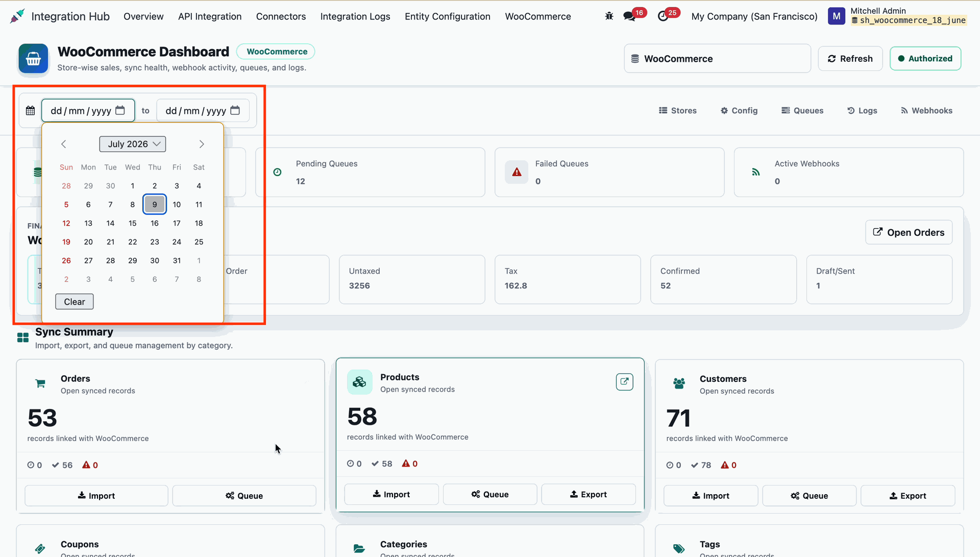
Task: Open the Integration Logs menu
Action: pyautogui.click(x=355, y=16)
